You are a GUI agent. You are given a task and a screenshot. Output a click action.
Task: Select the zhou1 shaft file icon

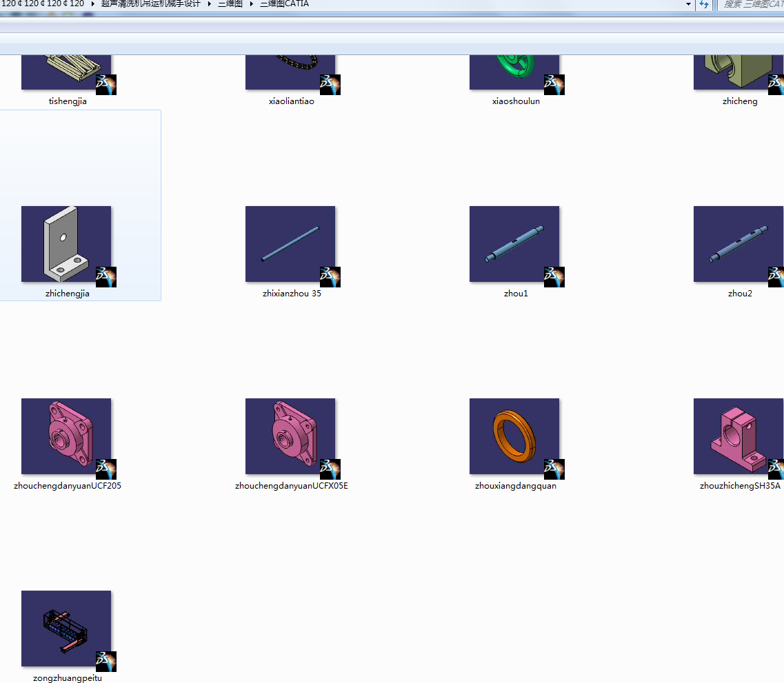[514, 244]
